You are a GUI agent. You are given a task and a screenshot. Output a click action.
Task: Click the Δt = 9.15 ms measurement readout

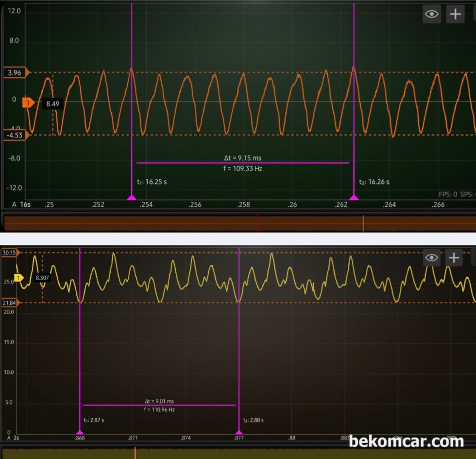(x=242, y=158)
